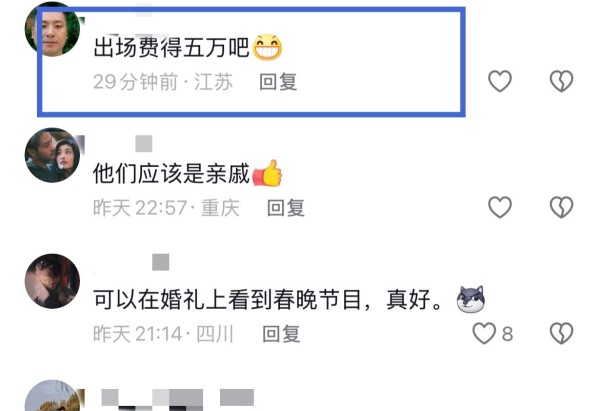The image size is (600, 411).
Task: Dislike the Sichuan comment about the wedding
Action: tap(561, 333)
